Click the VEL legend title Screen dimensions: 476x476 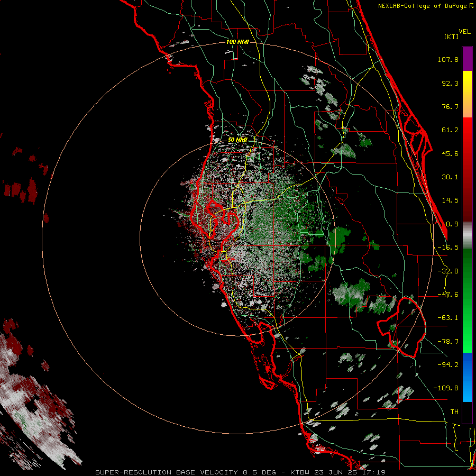(x=464, y=32)
